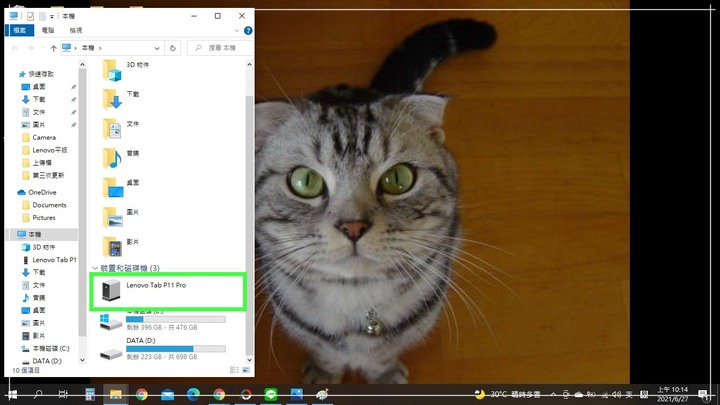720x405 pixels.
Task: Select the Lenovo Tab P11 Pro device
Action: [168, 291]
